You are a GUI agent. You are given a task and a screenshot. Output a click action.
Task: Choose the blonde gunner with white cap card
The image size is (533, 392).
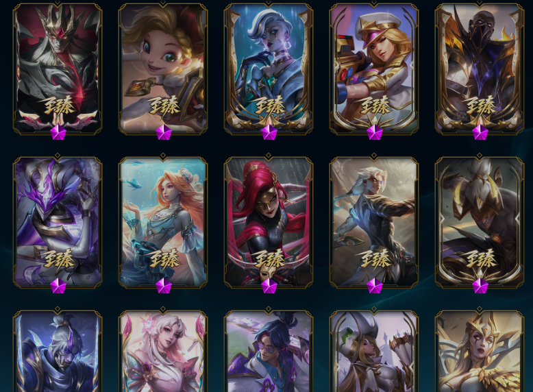(x=374, y=69)
